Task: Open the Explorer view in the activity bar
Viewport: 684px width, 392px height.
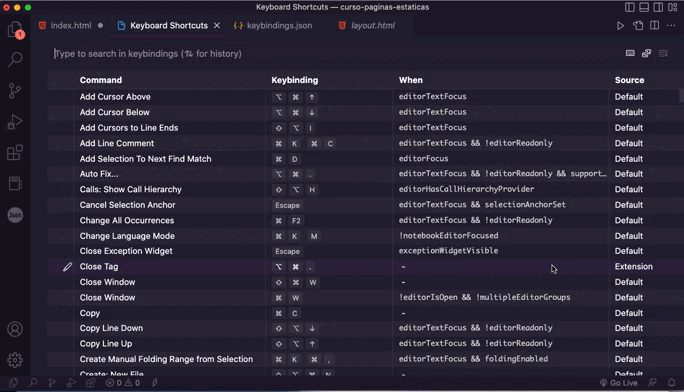Action: coord(15,30)
